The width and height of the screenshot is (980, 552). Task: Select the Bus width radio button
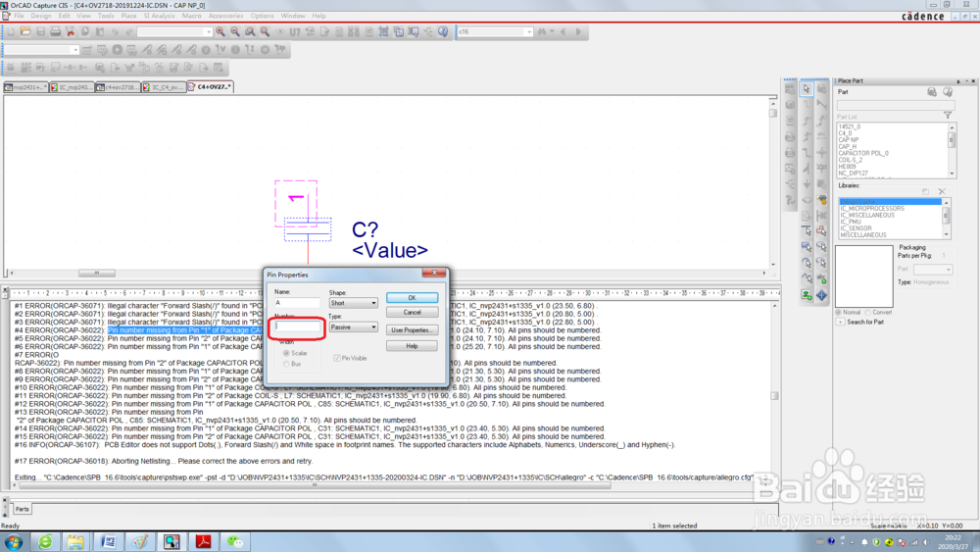point(286,364)
